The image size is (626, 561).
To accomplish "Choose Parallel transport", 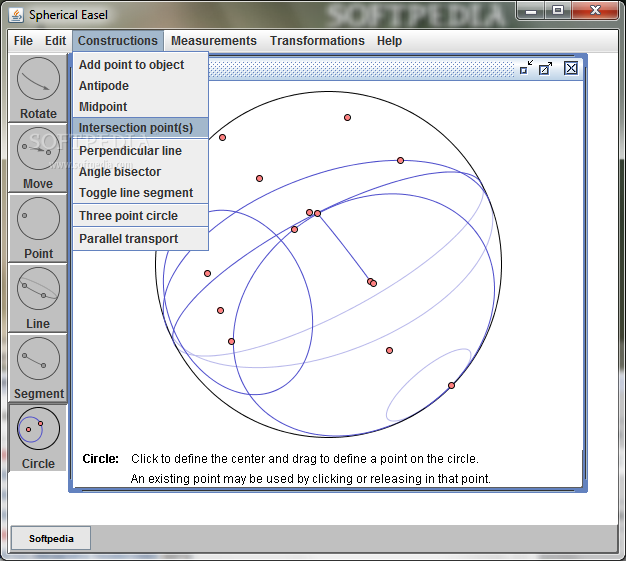I will (x=141, y=239).
